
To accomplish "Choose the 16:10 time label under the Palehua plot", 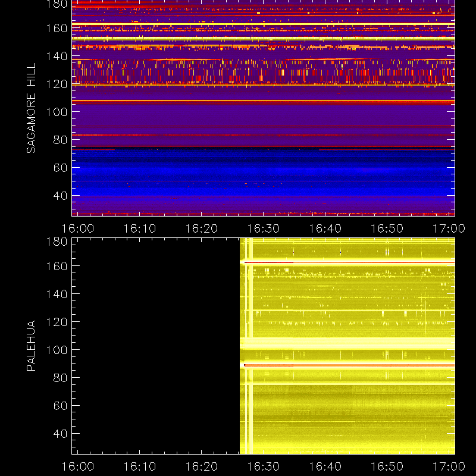I will 140,466.
